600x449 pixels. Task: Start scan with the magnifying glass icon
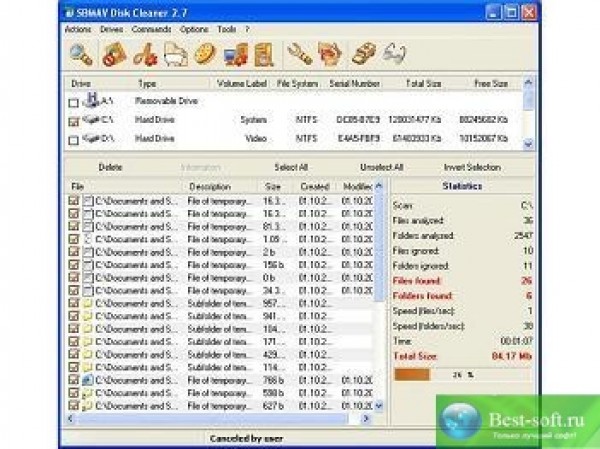81,55
